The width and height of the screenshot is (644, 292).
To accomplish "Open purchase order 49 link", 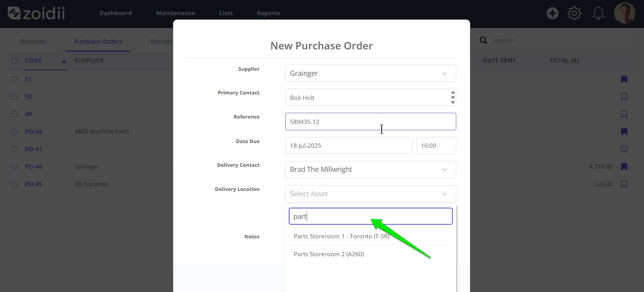I will click(28, 114).
